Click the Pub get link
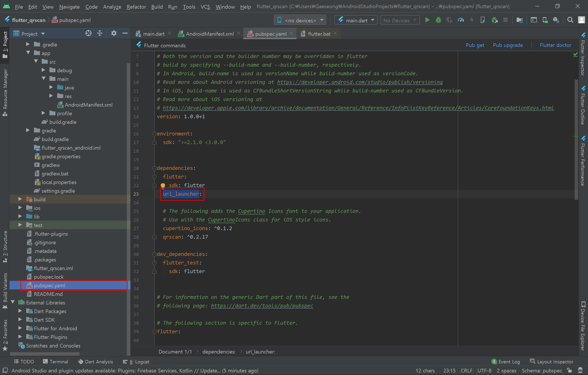 tap(475, 45)
